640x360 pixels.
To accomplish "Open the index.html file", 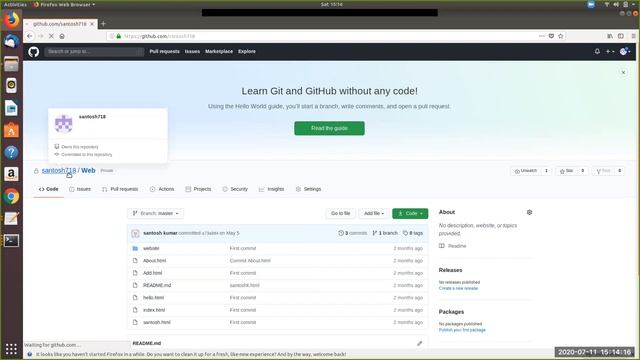I will [154, 310].
